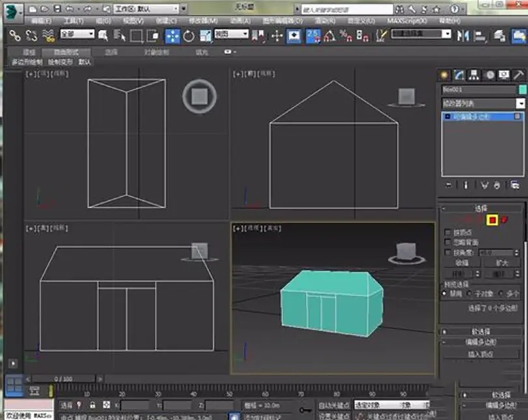Open the 工作区 workspace dropdown
This screenshot has width=528, height=420.
[147, 8]
